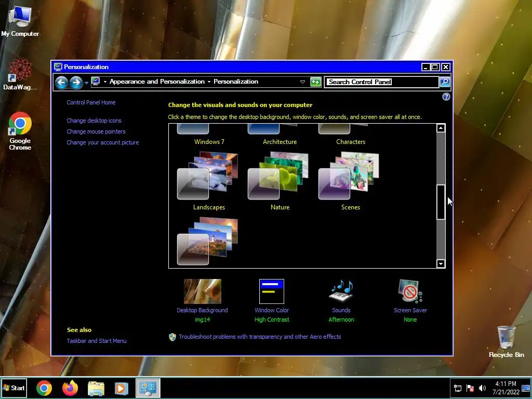Click the forward navigation arrow

(76, 82)
